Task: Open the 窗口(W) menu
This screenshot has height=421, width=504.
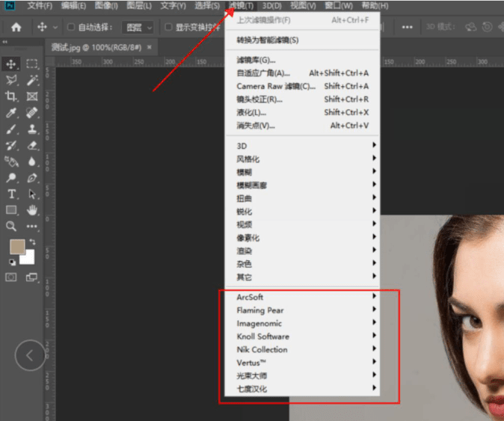Action: coord(339,6)
